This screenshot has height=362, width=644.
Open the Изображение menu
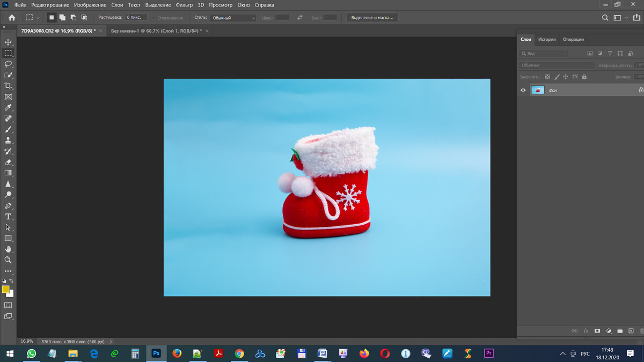click(x=90, y=5)
